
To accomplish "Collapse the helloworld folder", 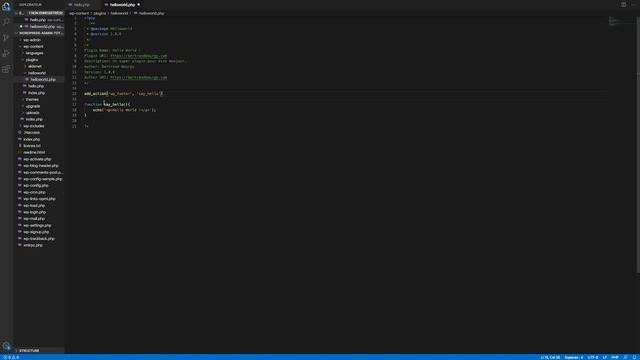I will (37, 73).
